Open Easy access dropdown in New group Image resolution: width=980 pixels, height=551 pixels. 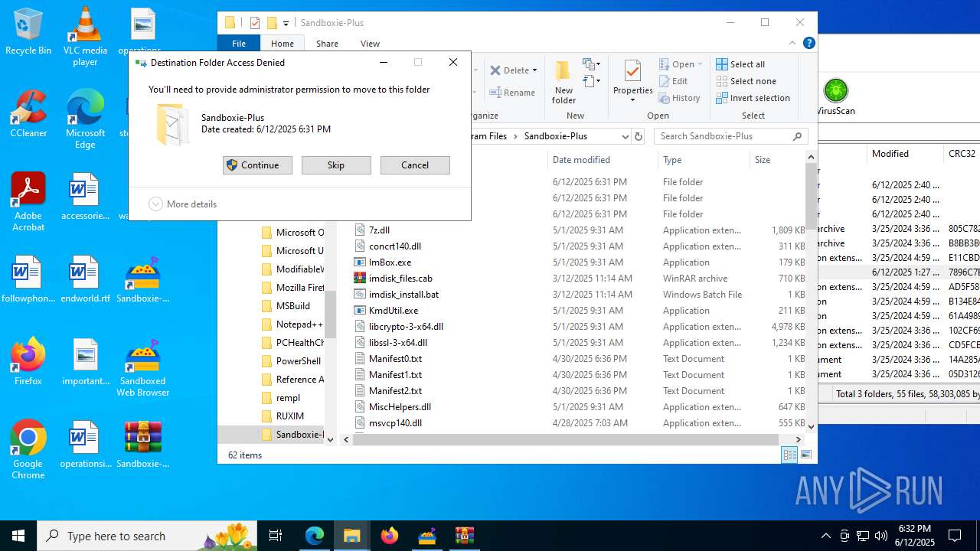(591, 81)
